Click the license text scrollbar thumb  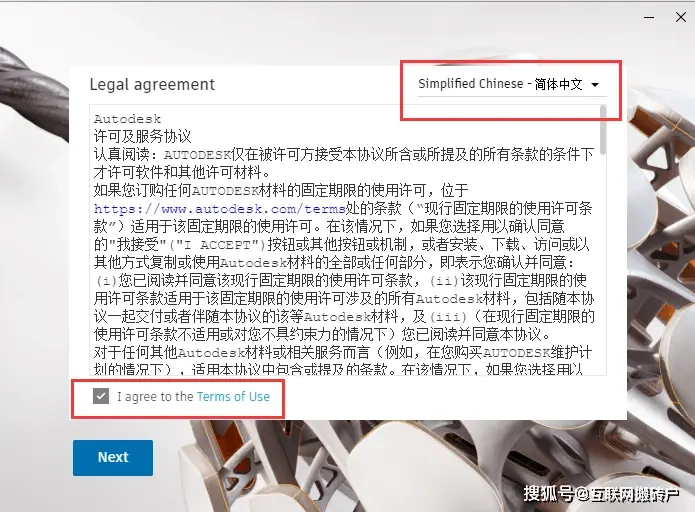click(x=603, y=130)
